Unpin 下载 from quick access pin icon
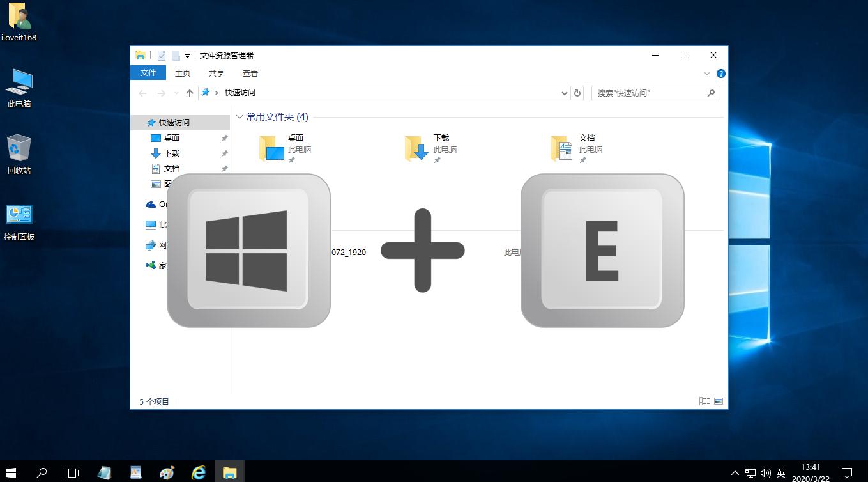This screenshot has height=482, width=868. pyautogui.click(x=224, y=153)
